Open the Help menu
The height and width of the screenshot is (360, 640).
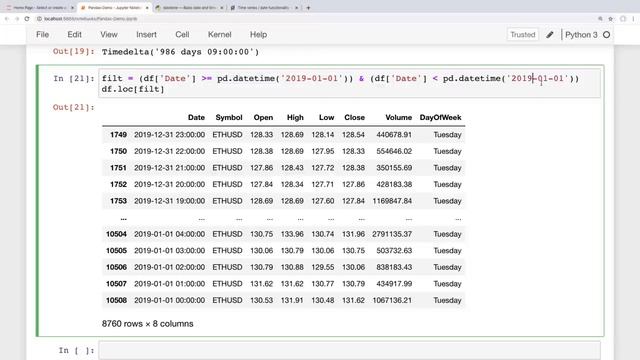(x=258, y=35)
